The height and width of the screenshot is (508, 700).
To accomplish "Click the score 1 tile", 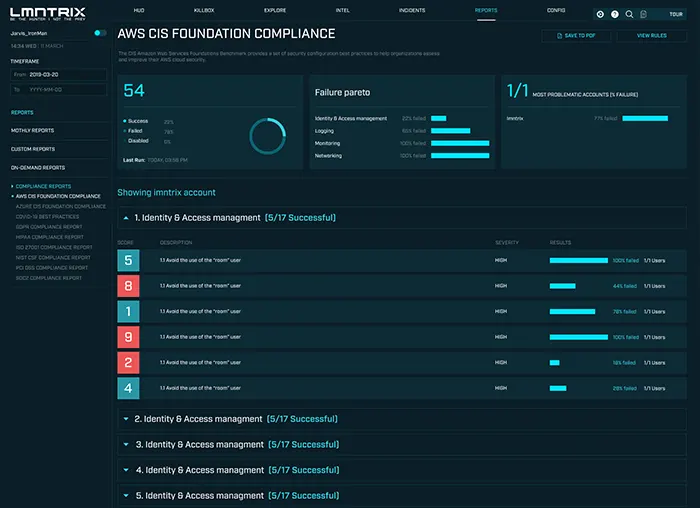I will tap(128, 311).
